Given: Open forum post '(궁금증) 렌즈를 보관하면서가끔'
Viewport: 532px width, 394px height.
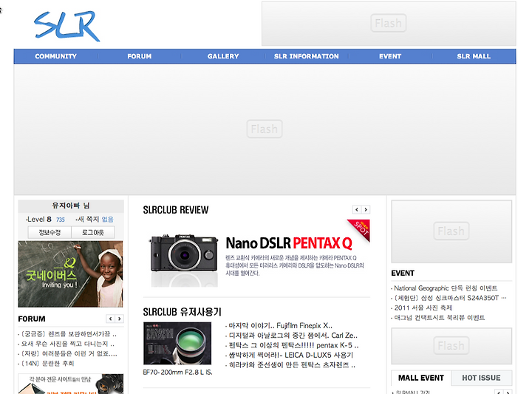Looking at the screenshot, I should click(67, 334).
